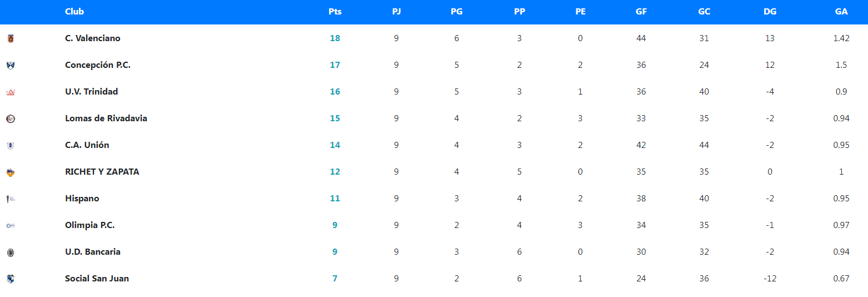This screenshot has height=297, width=868.
Task: Click Concepción P.C. points value 17
Action: tap(335, 65)
